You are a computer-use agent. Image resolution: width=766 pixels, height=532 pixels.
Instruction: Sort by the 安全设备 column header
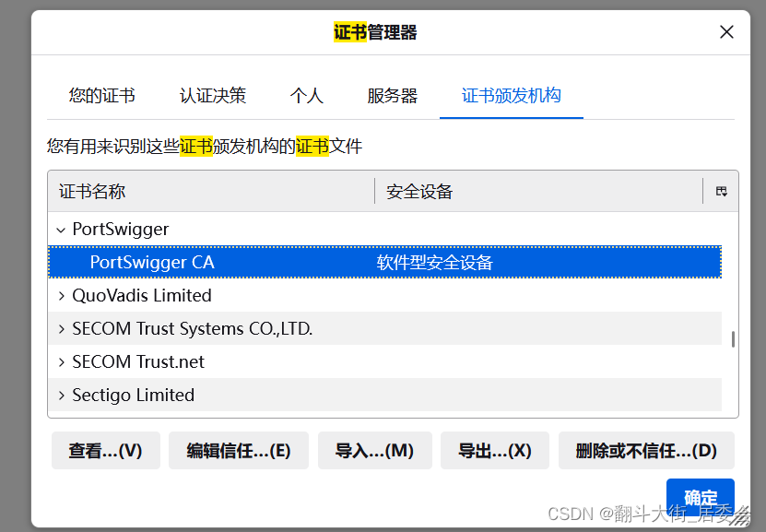point(539,191)
